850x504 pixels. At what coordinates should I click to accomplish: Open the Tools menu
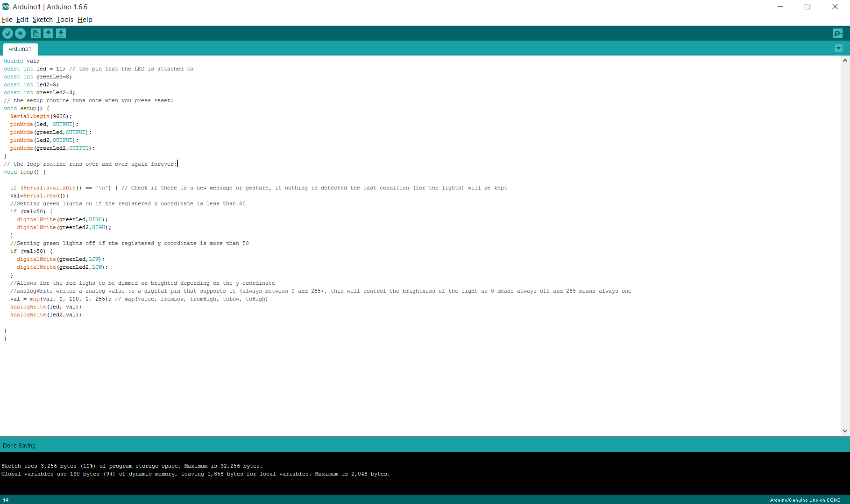[x=65, y=20]
